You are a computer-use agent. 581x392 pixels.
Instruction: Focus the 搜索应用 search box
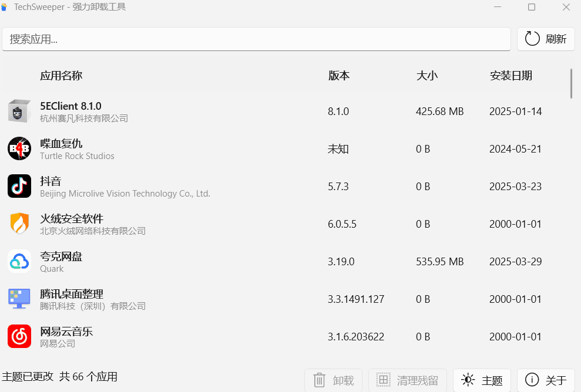(256, 39)
